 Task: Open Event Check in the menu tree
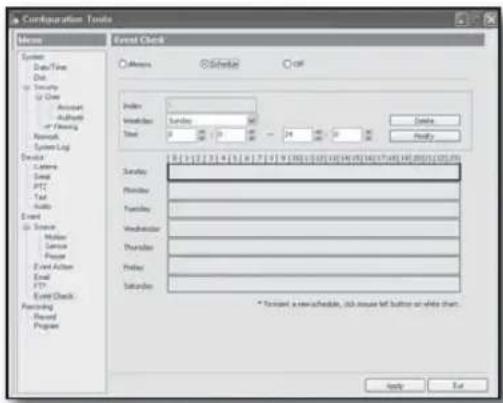(53, 296)
